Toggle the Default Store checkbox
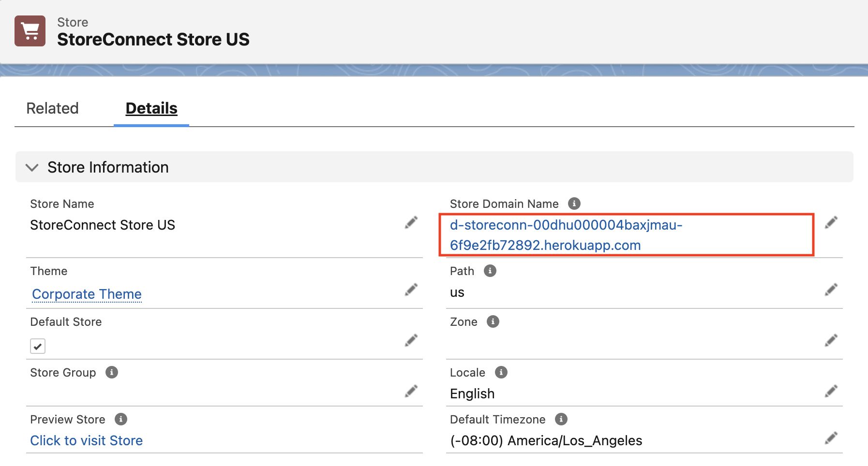 tap(38, 346)
